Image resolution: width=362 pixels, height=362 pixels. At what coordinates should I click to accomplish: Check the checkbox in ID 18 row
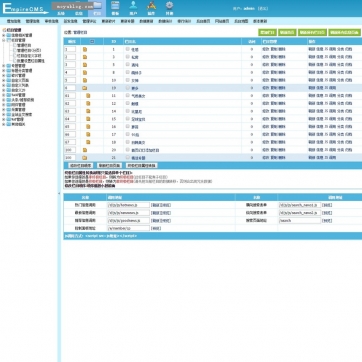pyautogui.click(x=128, y=142)
